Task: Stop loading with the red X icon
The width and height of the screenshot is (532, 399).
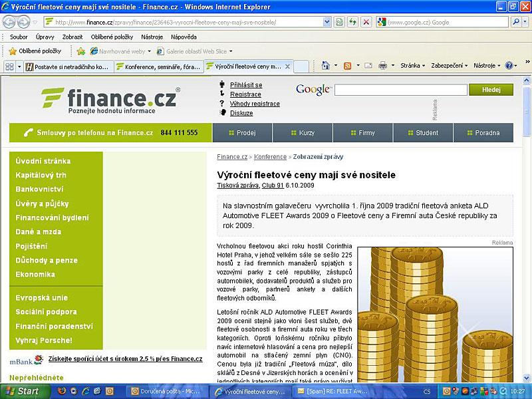Action: pyautogui.click(x=366, y=23)
